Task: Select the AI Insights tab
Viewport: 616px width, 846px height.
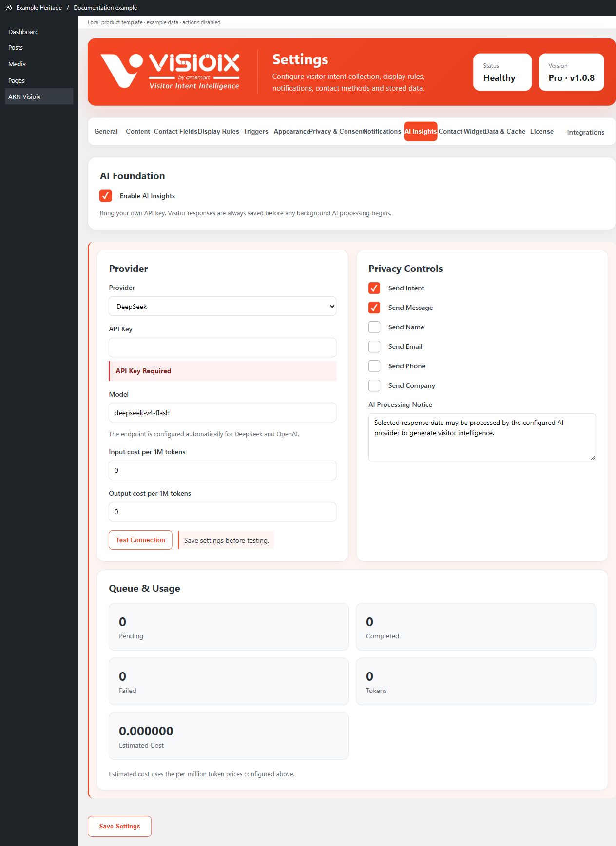Action: pyautogui.click(x=421, y=132)
